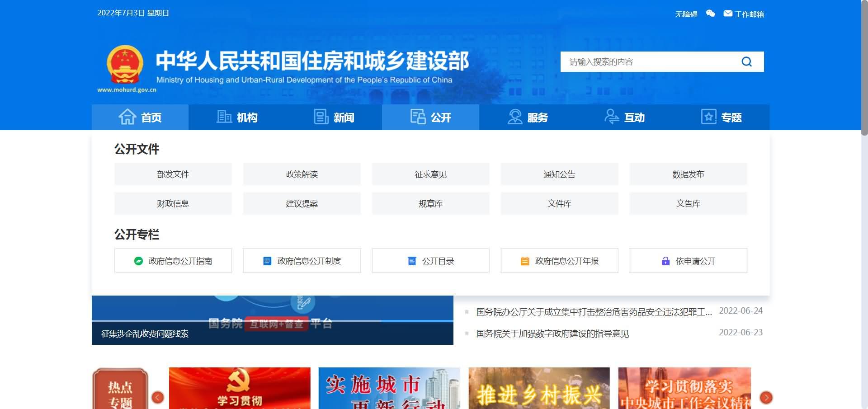This screenshot has width=868, height=409.
Task: Open the 文件库 button
Action: [560, 203]
